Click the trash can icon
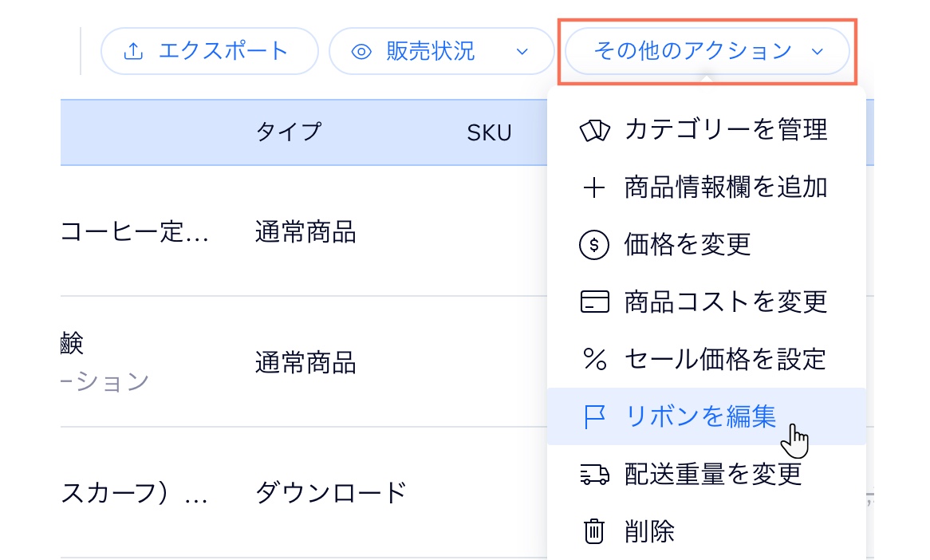Viewport: 930px width, 560px height. click(594, 531)
